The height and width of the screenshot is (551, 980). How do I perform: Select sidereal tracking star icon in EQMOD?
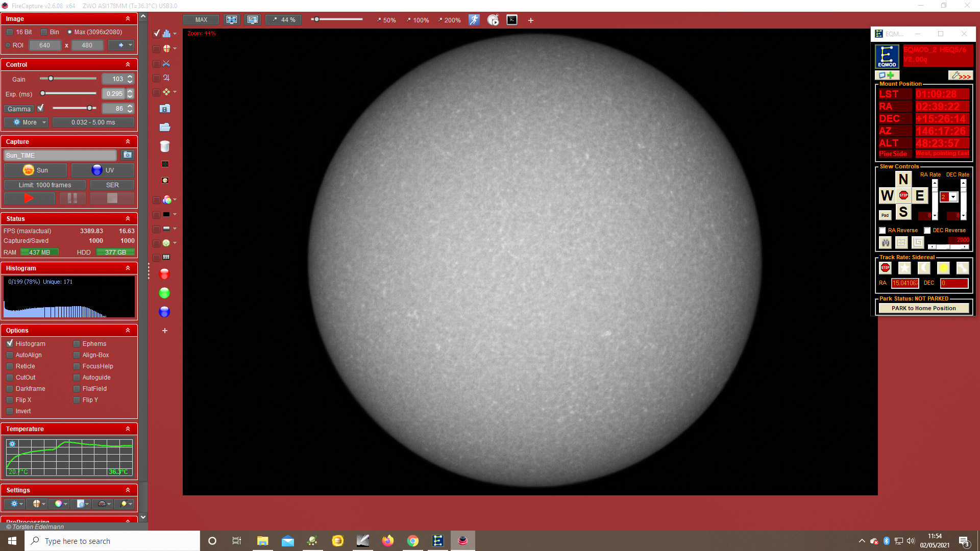pos(904,268)
